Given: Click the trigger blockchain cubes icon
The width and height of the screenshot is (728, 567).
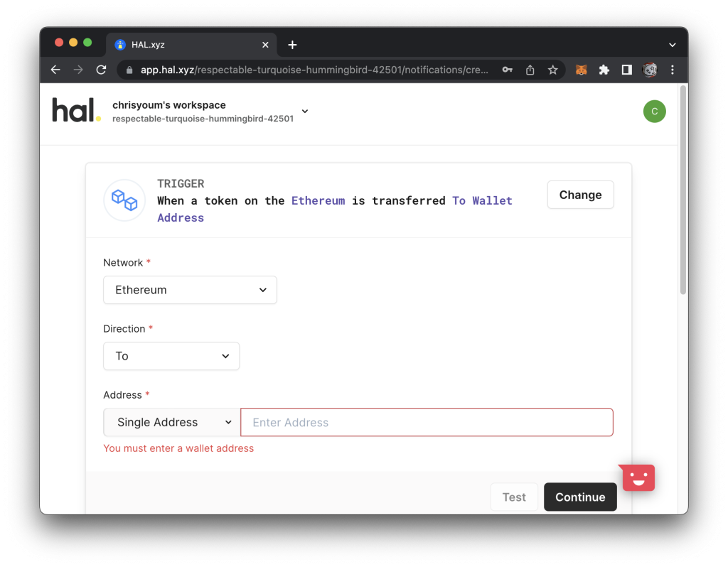Looking at the screenshot, I should coord(124,200).
